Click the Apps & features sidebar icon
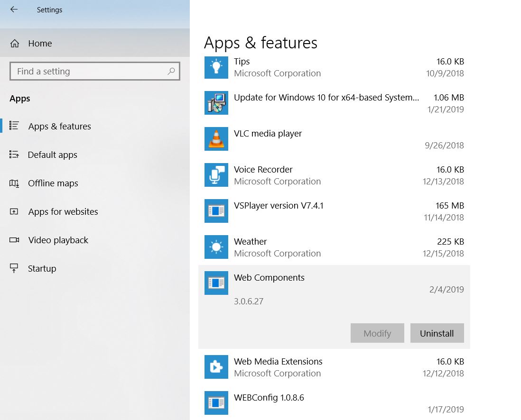The image size is (521, 420). click(x=14, y=126)
